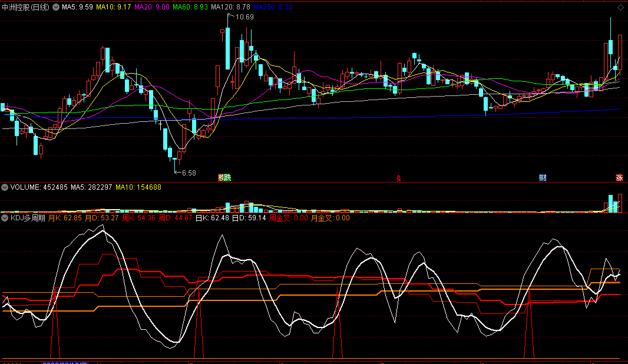Click the 跌 marker icon below chart

(227, 177)
